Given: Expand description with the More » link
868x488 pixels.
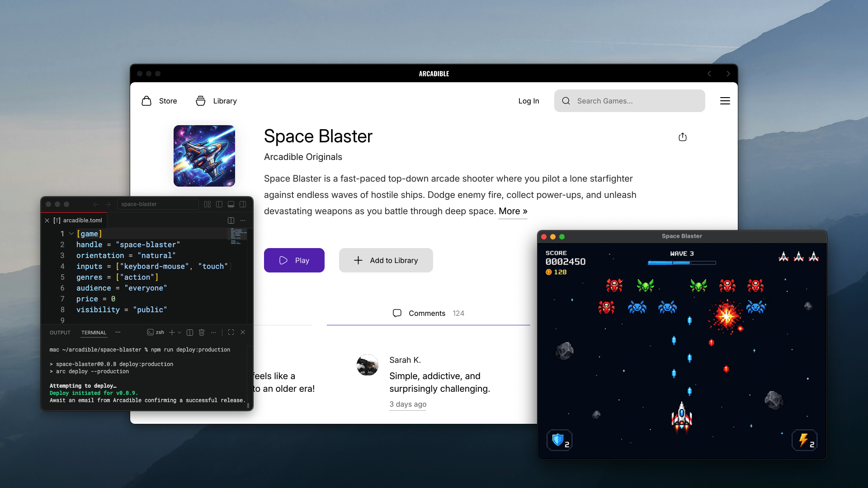Looking at the screenshot, I should tap(513, 211).
